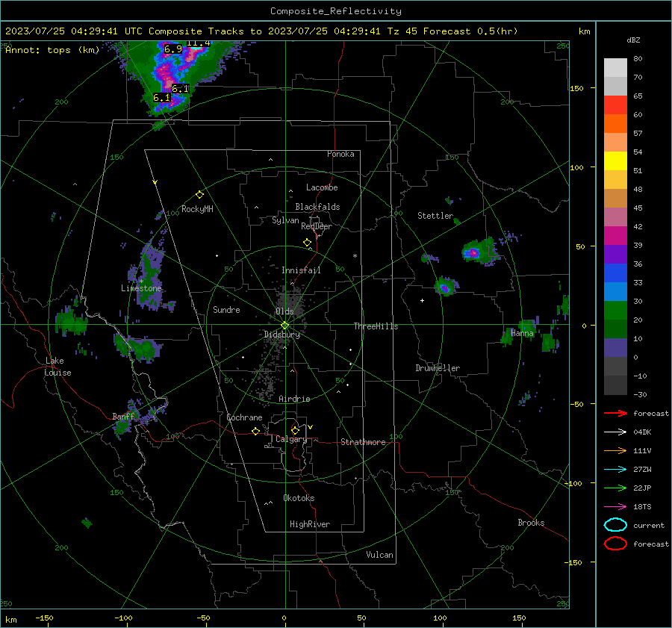This screenshot has width=672, height=628.
Task: Click the Okotoks town label
Action: pos(299,498)
